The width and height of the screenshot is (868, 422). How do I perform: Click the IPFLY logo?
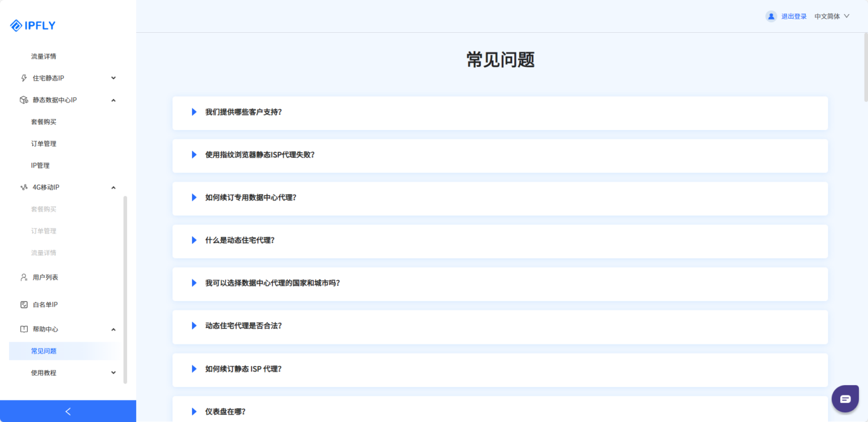[32, 25]
